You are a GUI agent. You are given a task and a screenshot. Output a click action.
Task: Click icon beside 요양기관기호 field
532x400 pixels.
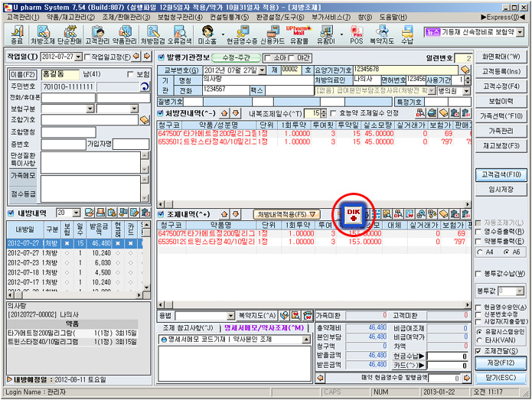(x=465, y=70)
